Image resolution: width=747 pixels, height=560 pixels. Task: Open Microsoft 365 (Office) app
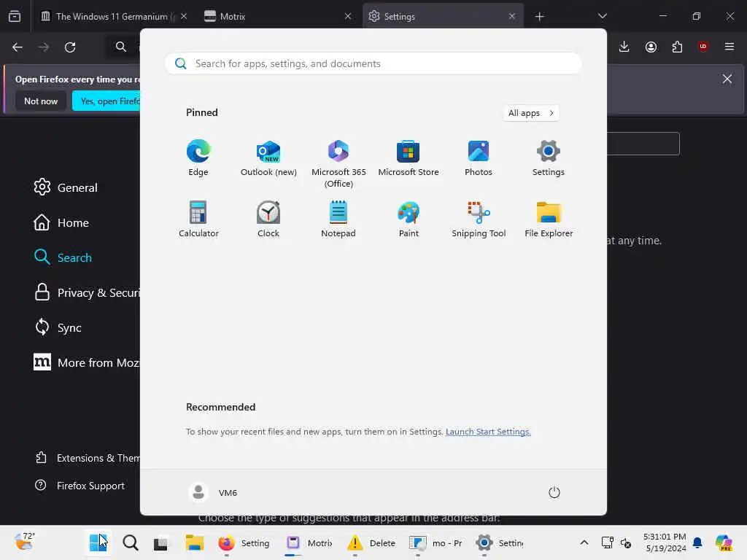point(338,163)
